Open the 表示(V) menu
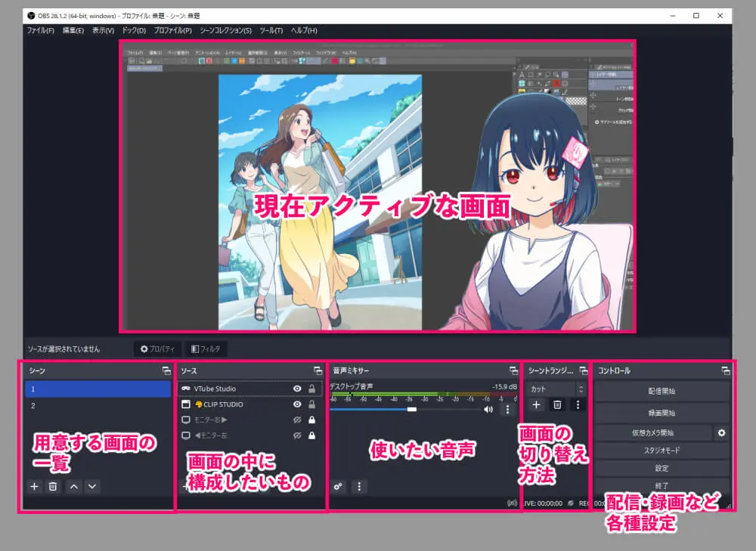Screen dimensions: 756x551 103,30
